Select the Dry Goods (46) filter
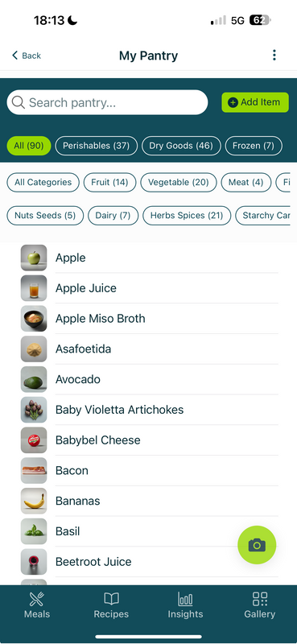The image size is (297, 644). (181, 146)
